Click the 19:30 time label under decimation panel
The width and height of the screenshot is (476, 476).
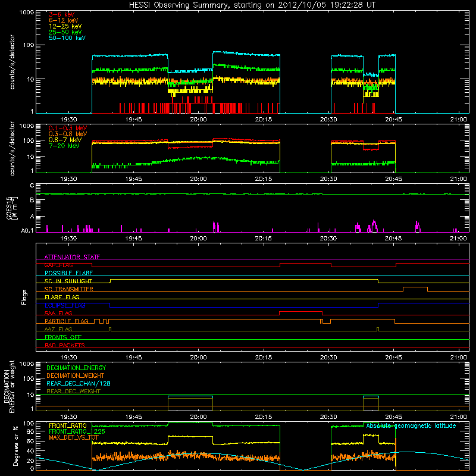[x=68, y=417]
